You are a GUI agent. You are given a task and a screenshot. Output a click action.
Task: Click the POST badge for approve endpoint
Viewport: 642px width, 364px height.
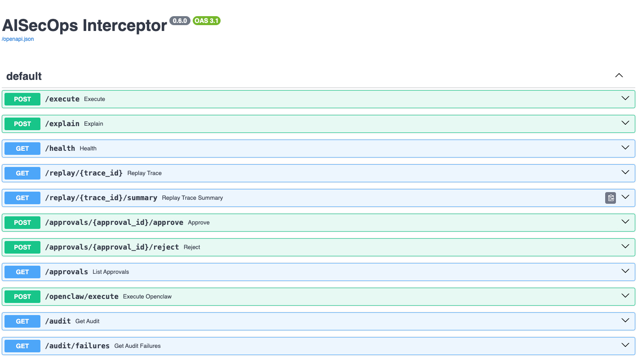click(22, 223)
